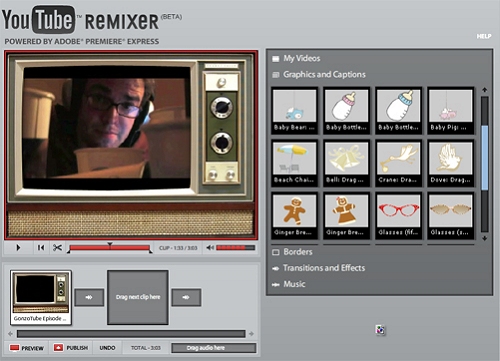Select the Beach Chair graphic
Screen dimensions: 500x361
[x=294, y=163]
